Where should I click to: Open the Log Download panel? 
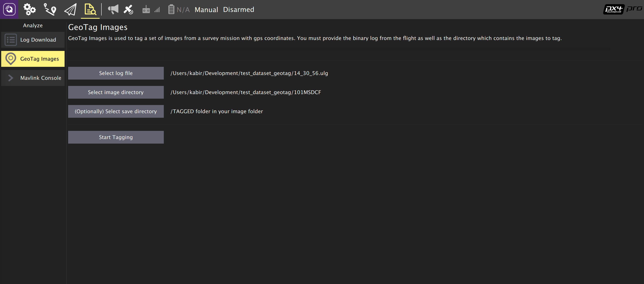pos(32,39)
